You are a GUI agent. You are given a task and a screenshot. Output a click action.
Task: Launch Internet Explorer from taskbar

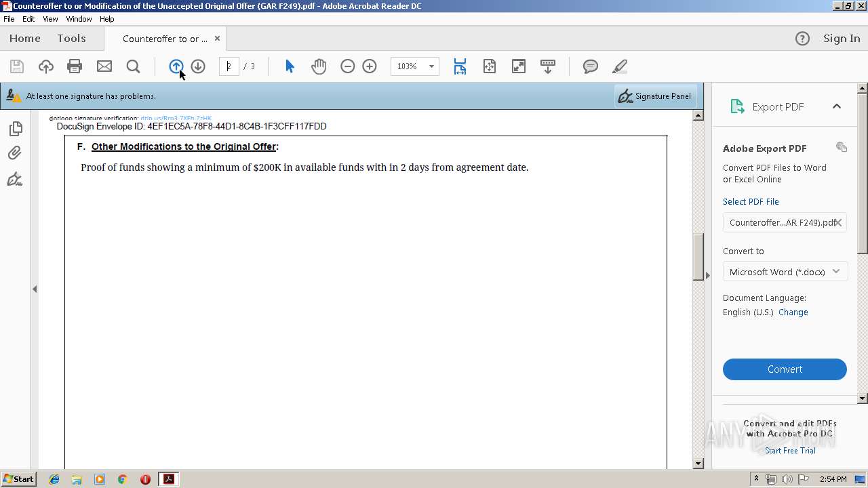pyautogui.click(x=54, y=479)
